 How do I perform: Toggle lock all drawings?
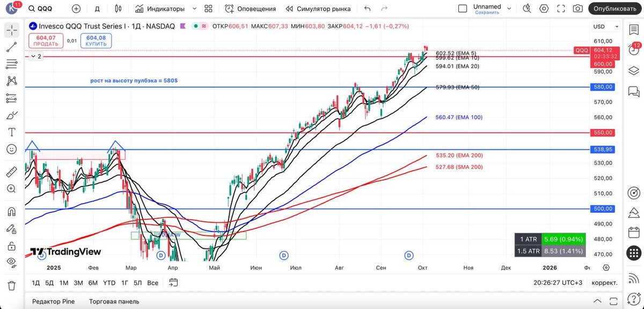11,246
